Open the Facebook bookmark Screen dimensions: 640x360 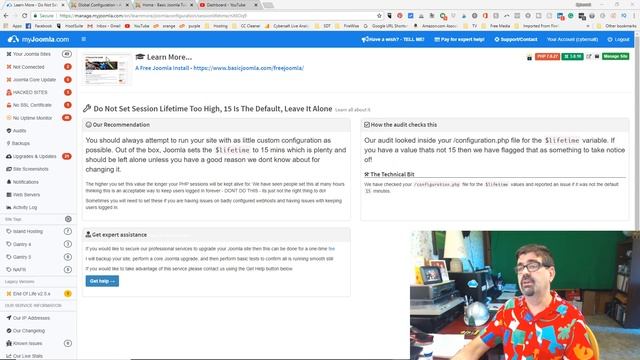pos(40,26)
